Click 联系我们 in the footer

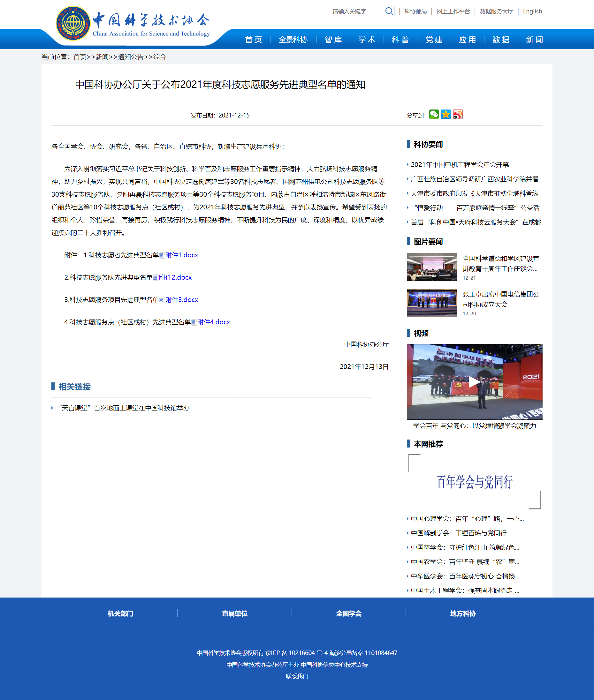pyautogui.click(x=297, y=676)
